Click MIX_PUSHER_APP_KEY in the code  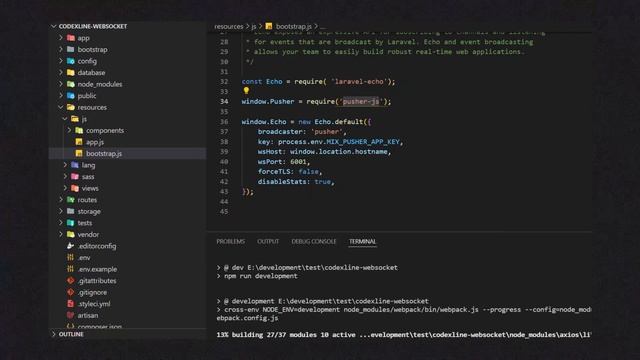(x=363, y=142)
